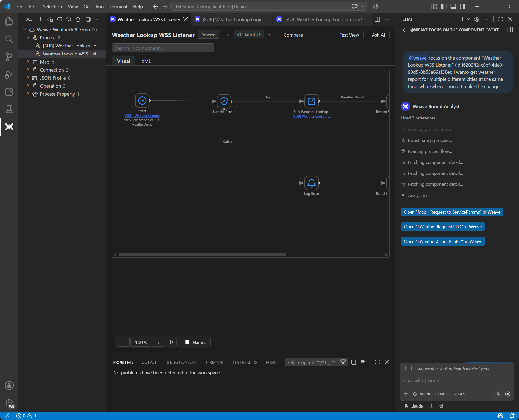Open the Terminal menu

118,6
